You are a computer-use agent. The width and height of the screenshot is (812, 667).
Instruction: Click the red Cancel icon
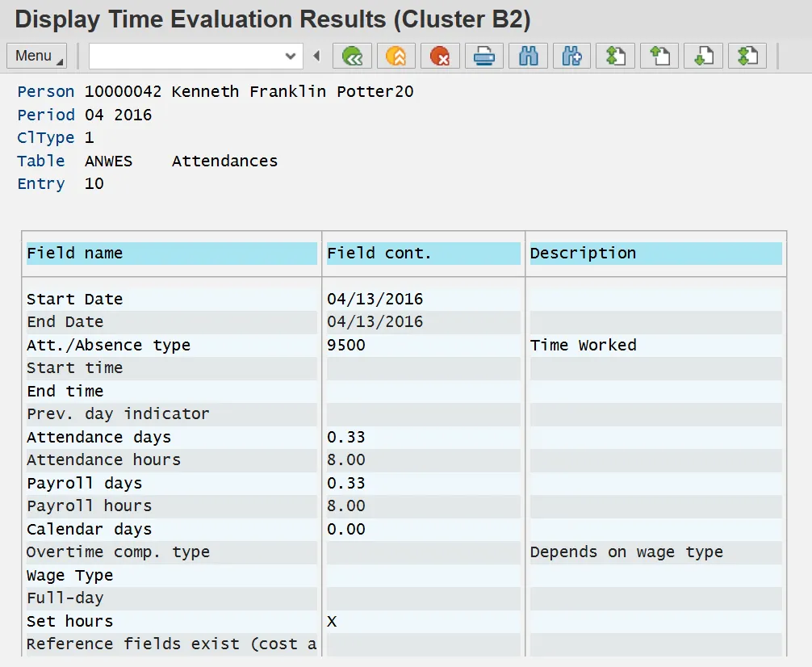point(440,57)
